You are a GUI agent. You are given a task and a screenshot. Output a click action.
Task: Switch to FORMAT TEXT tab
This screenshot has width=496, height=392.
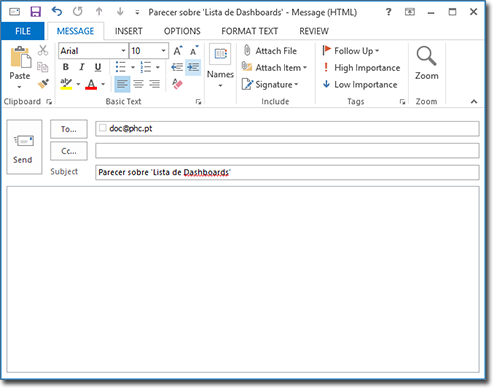249,31
